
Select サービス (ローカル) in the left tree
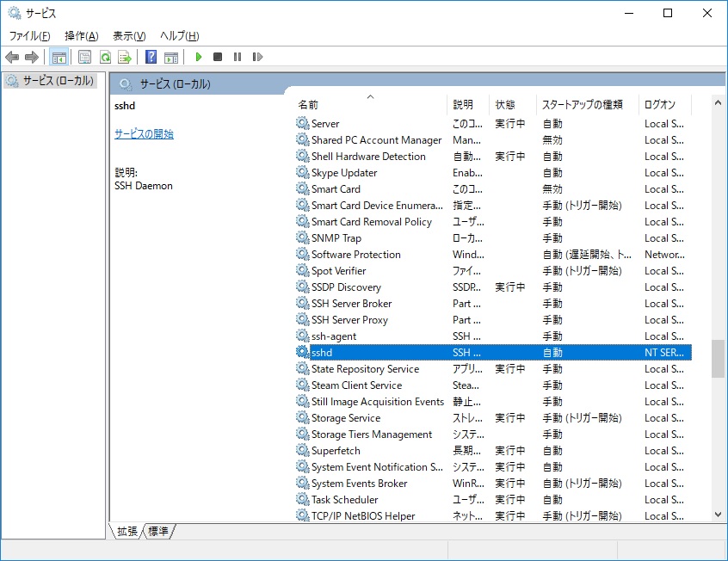click(54, 80)
